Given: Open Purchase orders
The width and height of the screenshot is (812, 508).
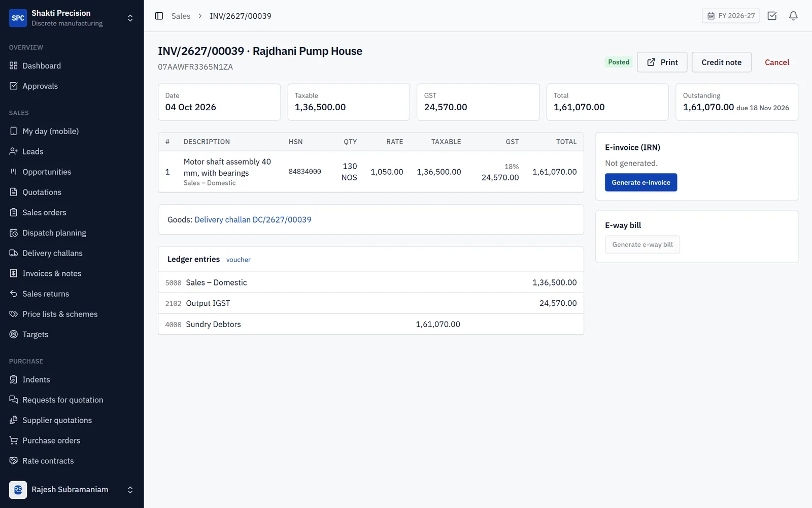Looking at the screenshot, I should point(72,440).
